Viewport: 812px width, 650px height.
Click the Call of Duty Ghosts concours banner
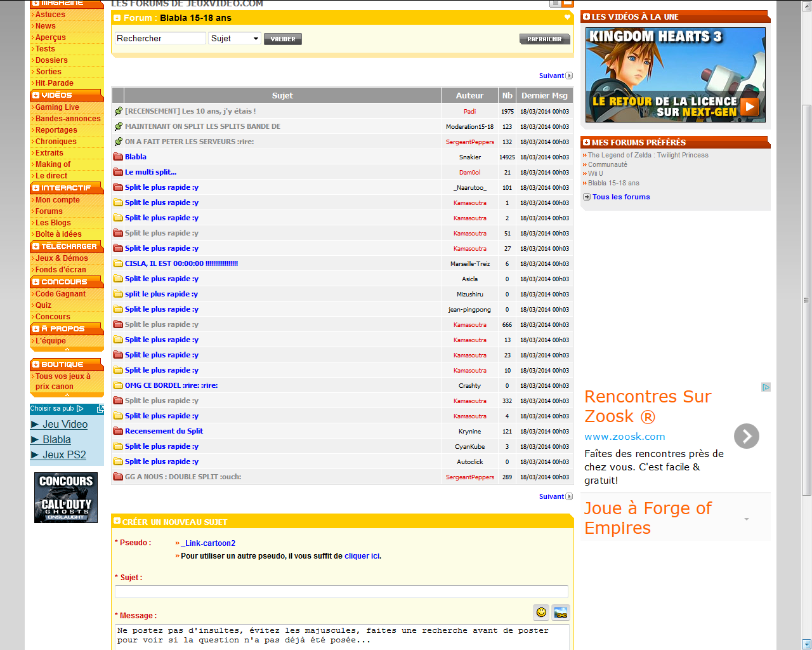point(66,498)
